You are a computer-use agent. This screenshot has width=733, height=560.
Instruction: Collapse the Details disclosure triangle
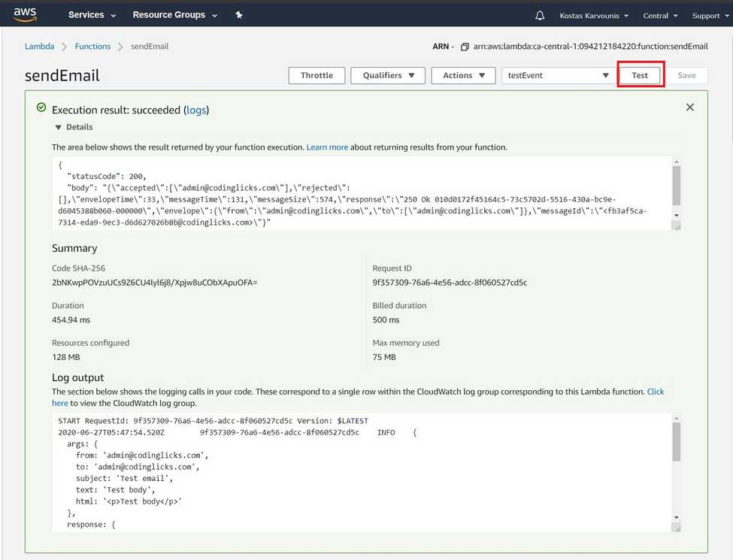(x=59, y=127)
